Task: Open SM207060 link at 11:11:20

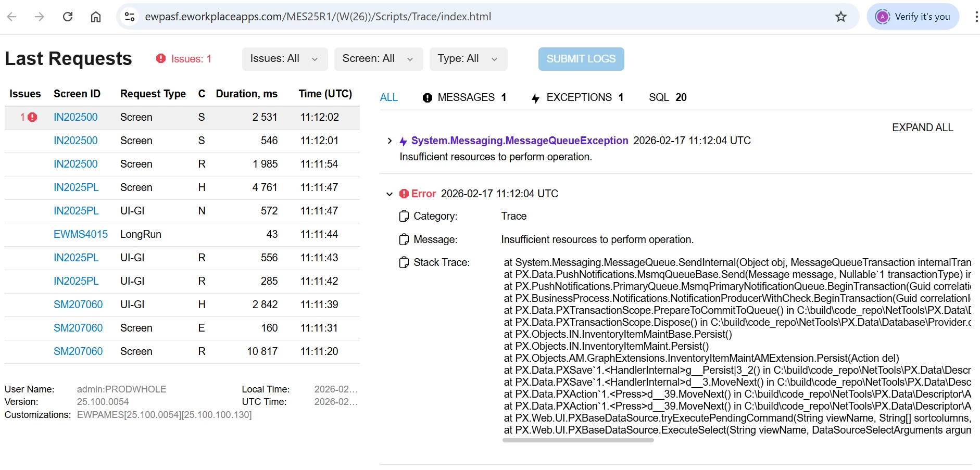Action: point(78,351)
